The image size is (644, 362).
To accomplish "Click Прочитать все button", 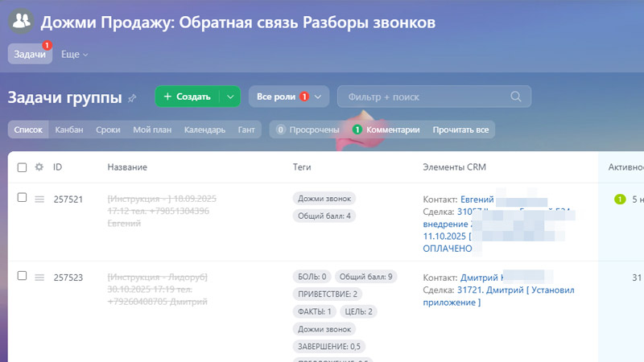I will click(460, 130).
